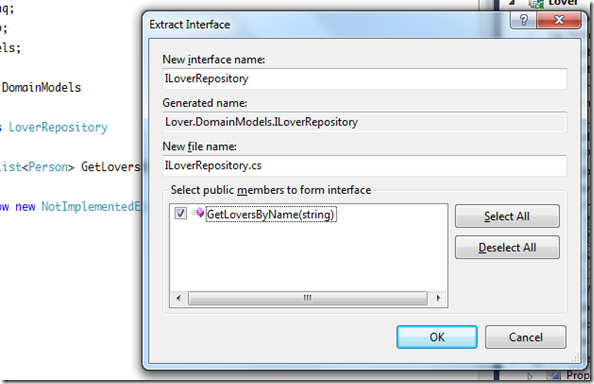The width and height of the screenshot is (594, 384).
Task: Click LoverRepository in the code editor
Action: tap(58, 127)
